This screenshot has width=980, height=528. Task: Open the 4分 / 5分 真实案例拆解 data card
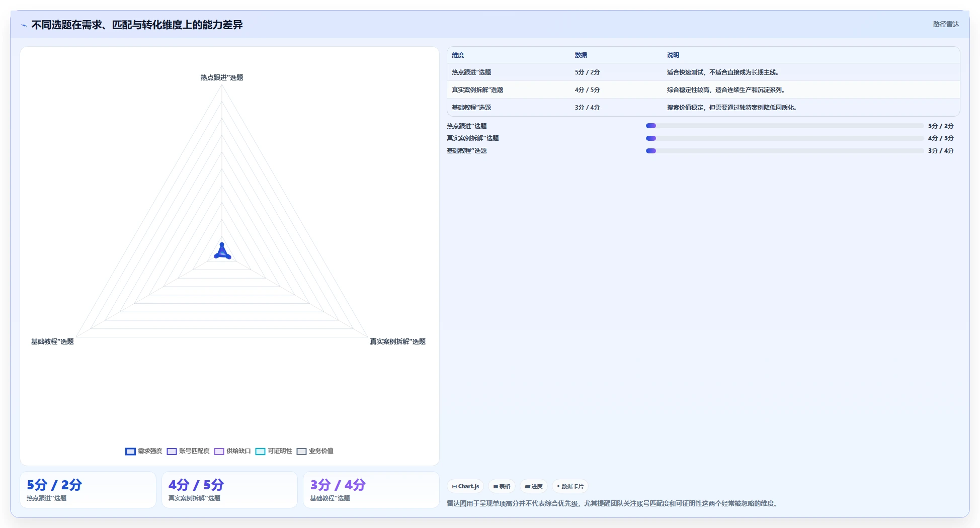point(229,490)
